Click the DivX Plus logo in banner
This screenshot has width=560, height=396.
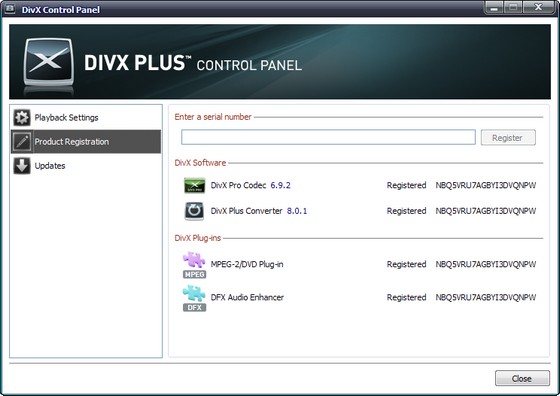tap(49, 62)
